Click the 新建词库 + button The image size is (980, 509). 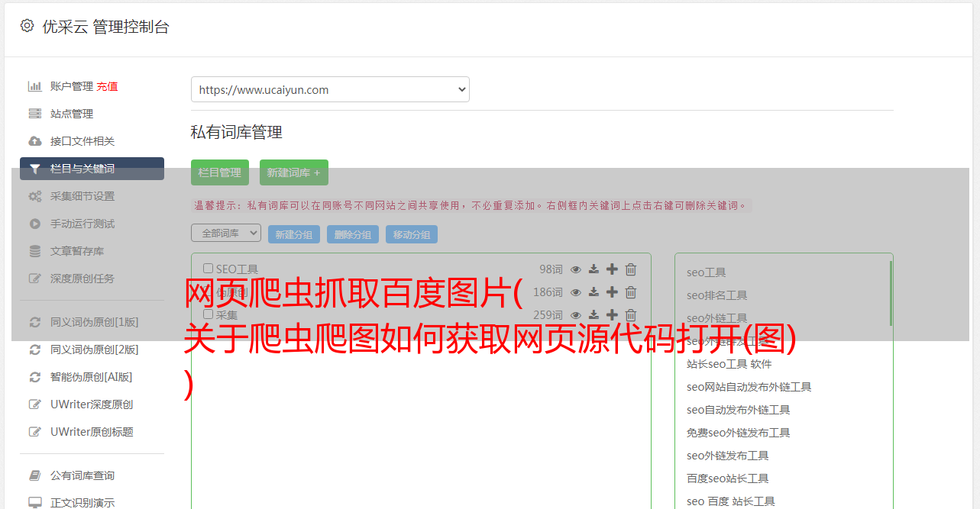(x=294, y=172)
